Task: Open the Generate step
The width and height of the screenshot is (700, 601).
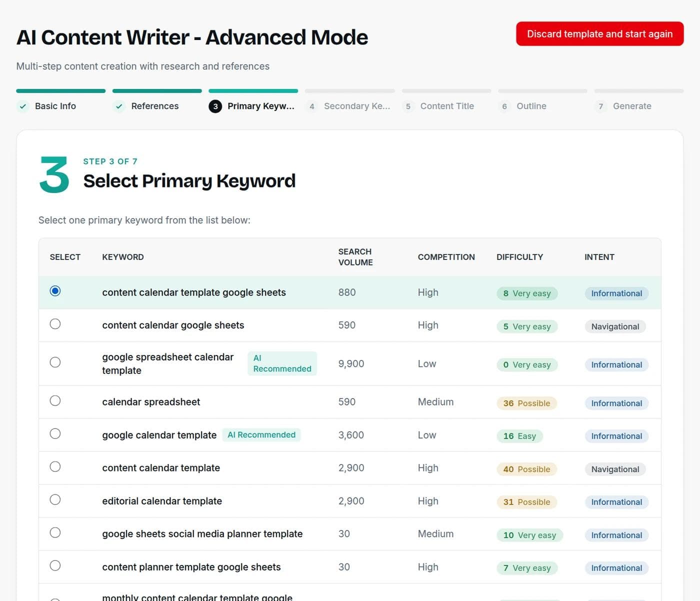Action: click(632, 106)
